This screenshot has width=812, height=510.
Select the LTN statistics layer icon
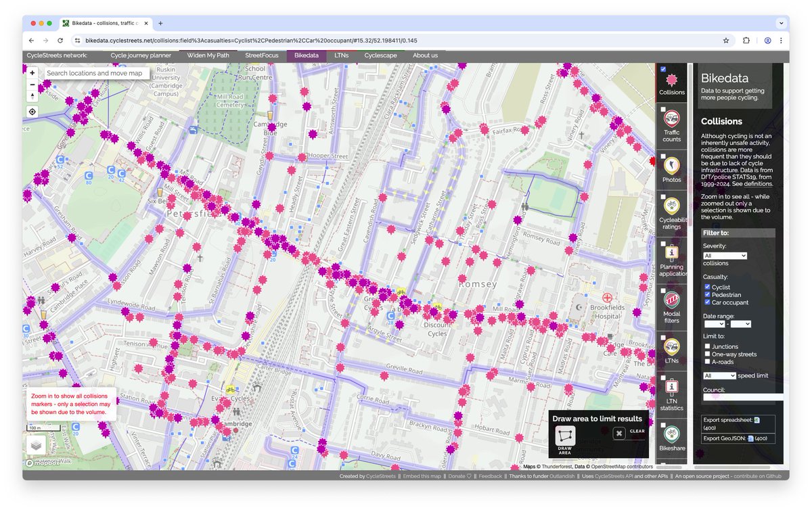[672, 388]
